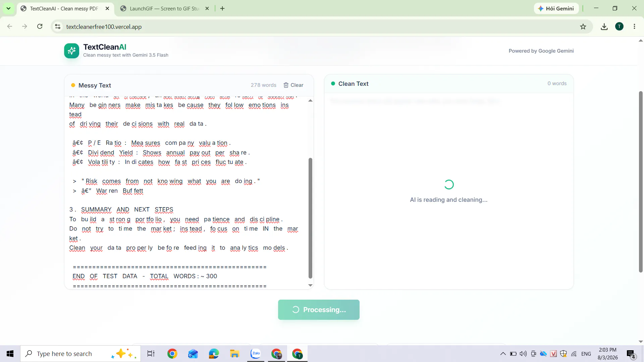Click the Windows Security shield tray icon
The height and width of the screenshot is (362, 644).
[x=563, y=354]
